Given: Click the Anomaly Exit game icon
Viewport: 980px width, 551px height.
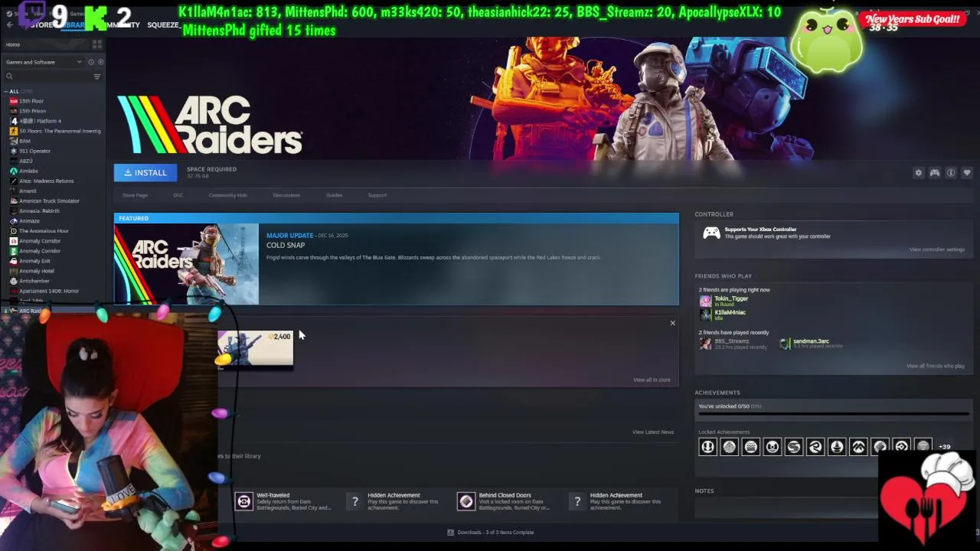Looking at the screenshot, I should [x=13, y=261].
